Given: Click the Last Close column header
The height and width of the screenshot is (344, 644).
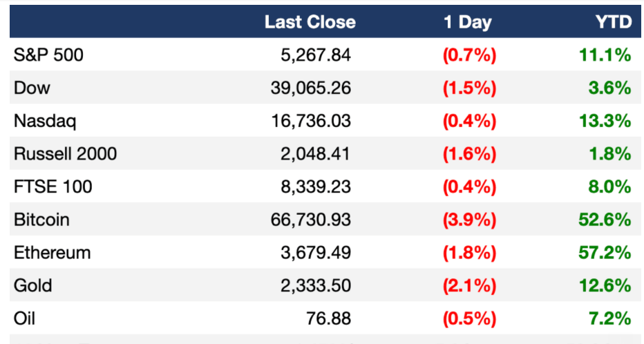Looking at the screenshot, I should [310, 22].
